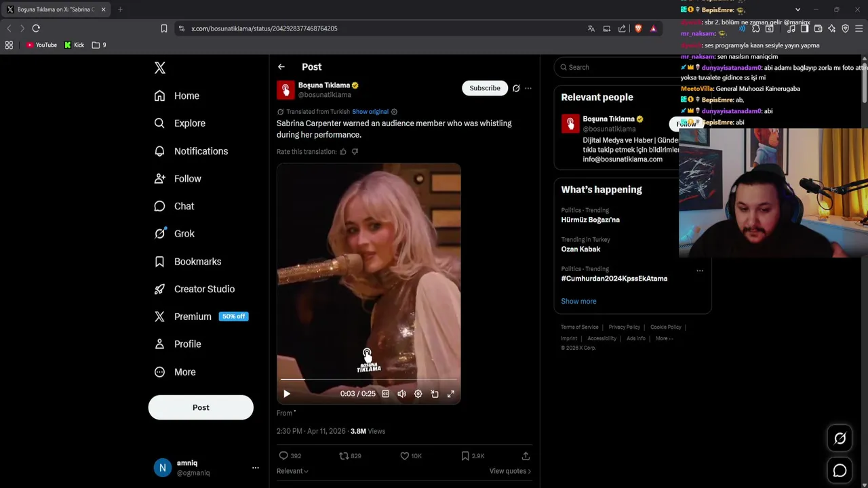Image resolution: width=868 pixels, height=488 pixels.
Task: Open Terms of Service footer link
Action: (x=580, y=327)
